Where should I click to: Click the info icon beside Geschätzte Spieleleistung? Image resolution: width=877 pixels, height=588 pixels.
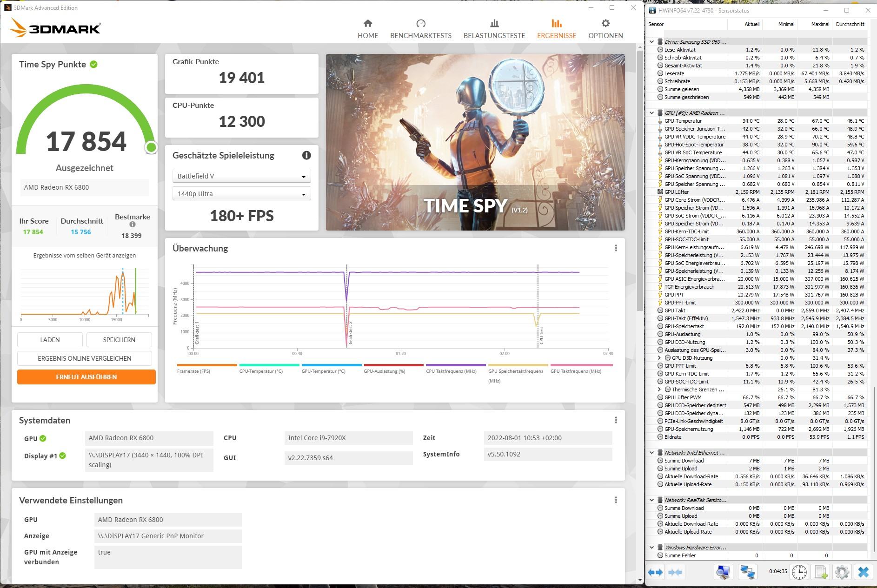tap(306, 155)
